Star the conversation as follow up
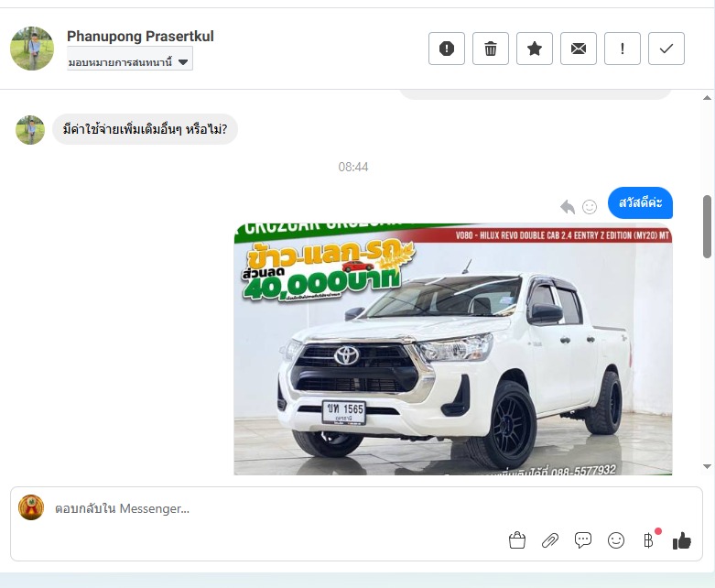 (535, 49)
